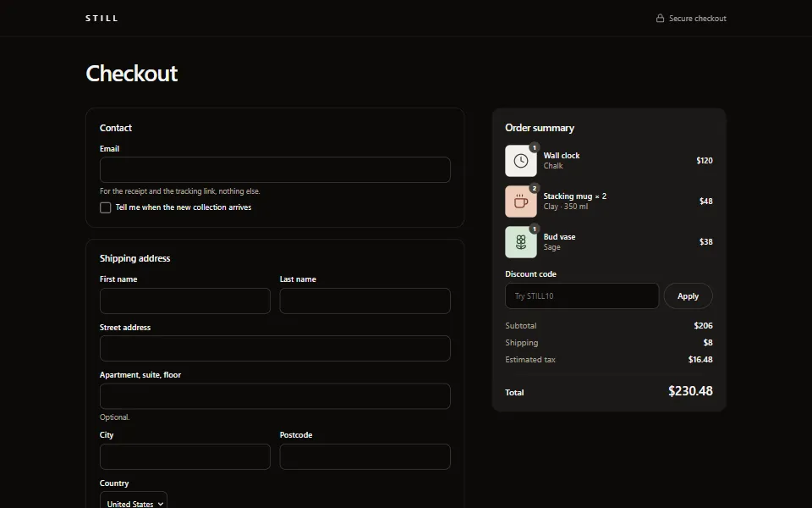The width and height of the screenshot is (812, 508).
Task: Click the $206 subtotal value
Action: (x=703, y=325)
